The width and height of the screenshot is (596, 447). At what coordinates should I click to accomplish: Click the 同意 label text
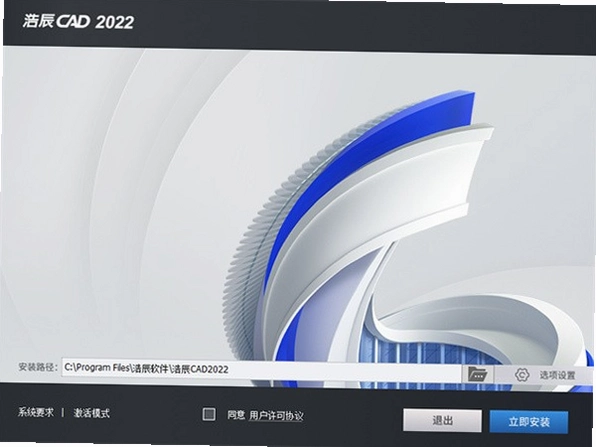236,415
